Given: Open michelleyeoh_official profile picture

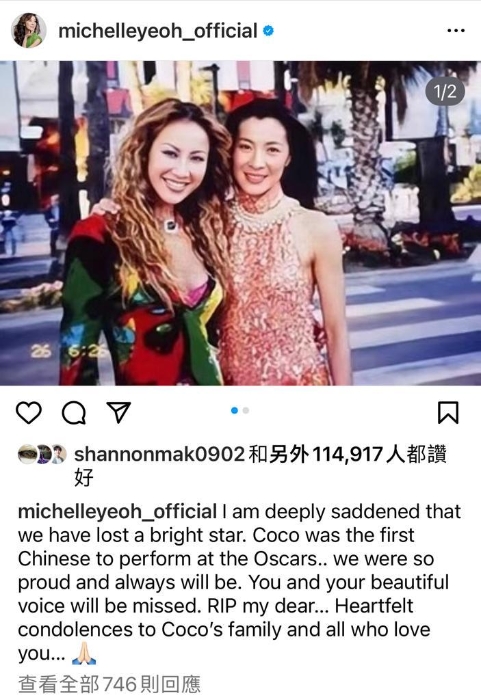Looking at the screenshot, I should (29, 30).
